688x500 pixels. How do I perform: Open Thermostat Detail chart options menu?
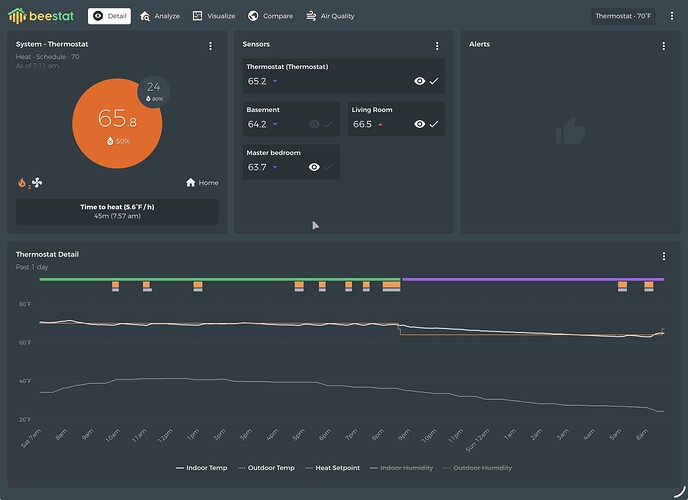click(x=663, y=257)
